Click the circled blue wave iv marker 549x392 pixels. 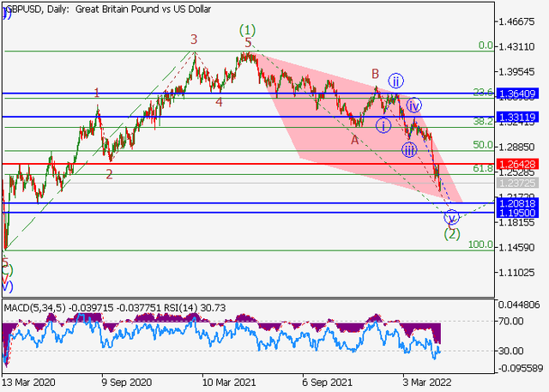pyautogui.click(x=413, y=106)
